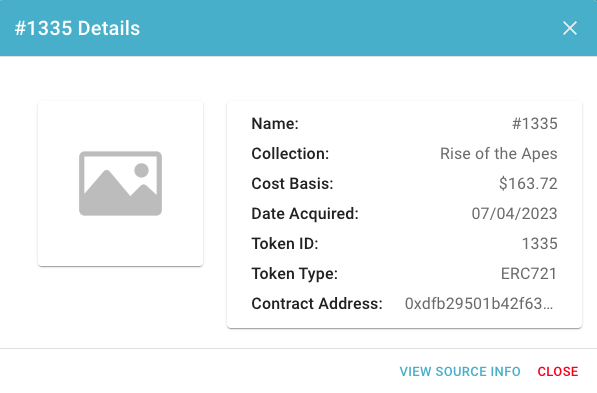Select the Rise of the Apes collection value
The image size is (597, 393).
499,153
